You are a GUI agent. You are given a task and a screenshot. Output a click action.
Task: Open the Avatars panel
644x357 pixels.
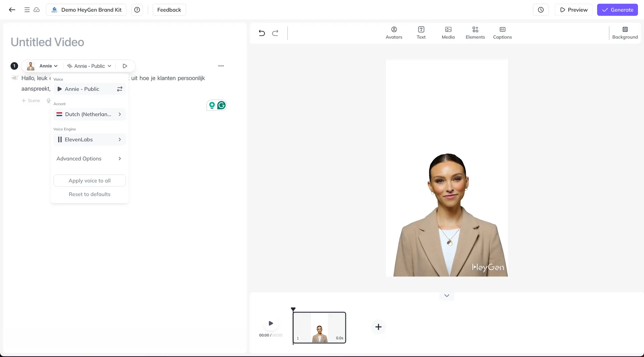pyautogui.click(x=394, y=33)
